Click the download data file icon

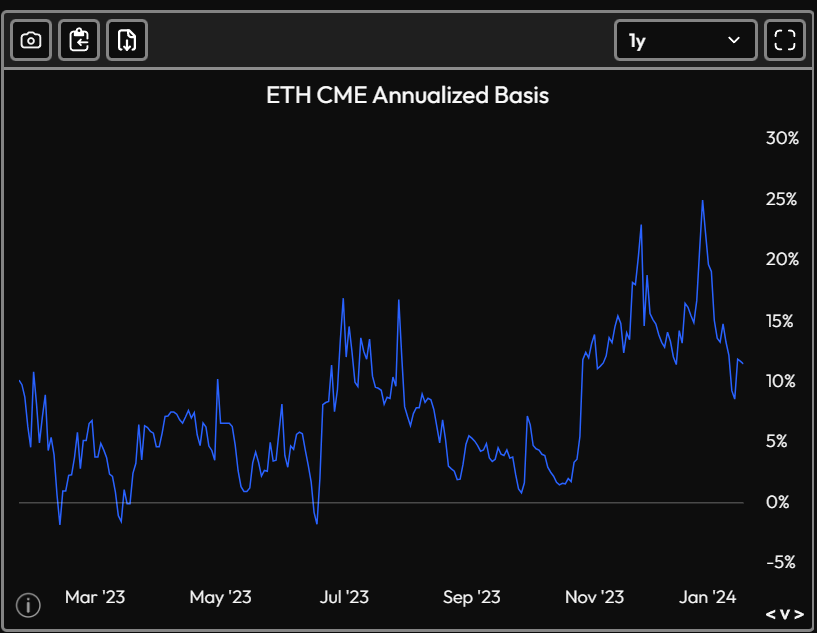(x=127, y=40)
